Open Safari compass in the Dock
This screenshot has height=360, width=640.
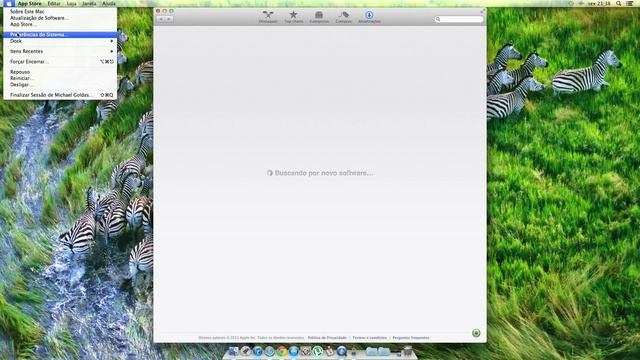[x=269, y=351]
